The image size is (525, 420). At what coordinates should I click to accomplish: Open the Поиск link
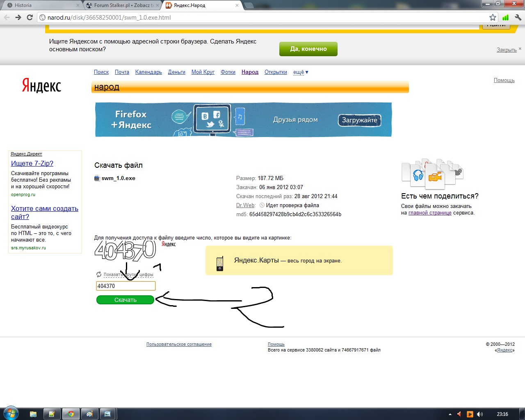(101, 72)
